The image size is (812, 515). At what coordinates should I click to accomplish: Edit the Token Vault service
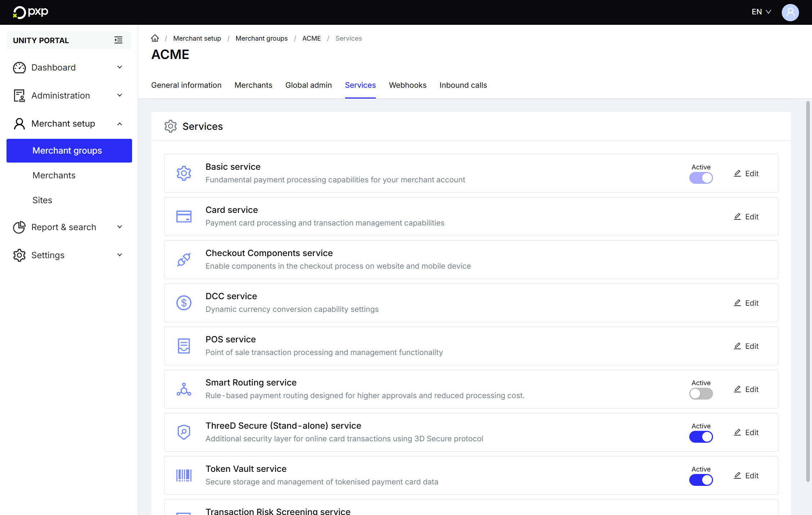coord(746,475)
